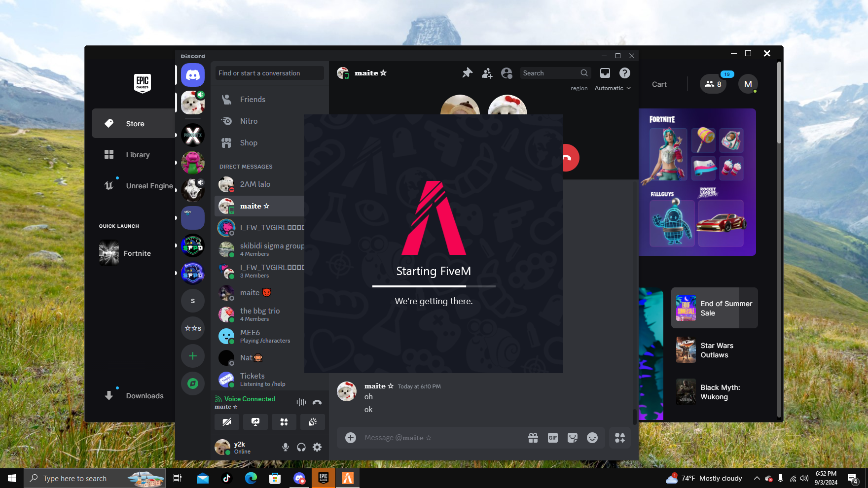Open weather widget 74°F Mostly cloudy
This screenshot has height=488, width=868.
[x=704, y=478]
